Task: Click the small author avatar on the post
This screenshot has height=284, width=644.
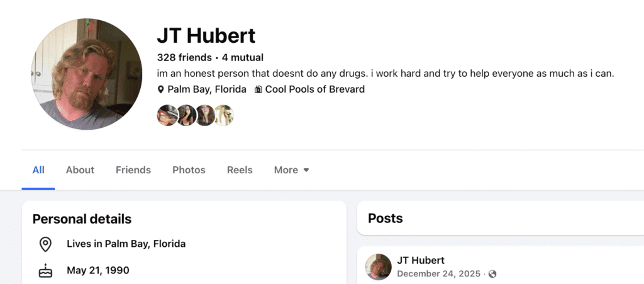Action: click(379, 267)
